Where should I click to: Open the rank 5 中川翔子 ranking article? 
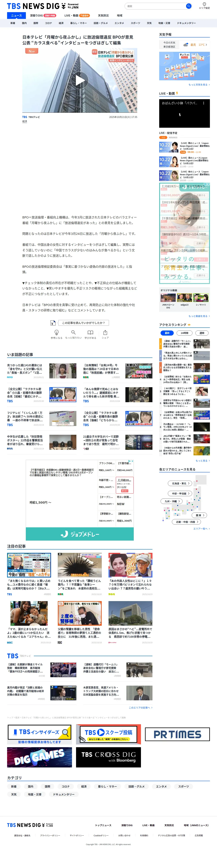(184, 391)
